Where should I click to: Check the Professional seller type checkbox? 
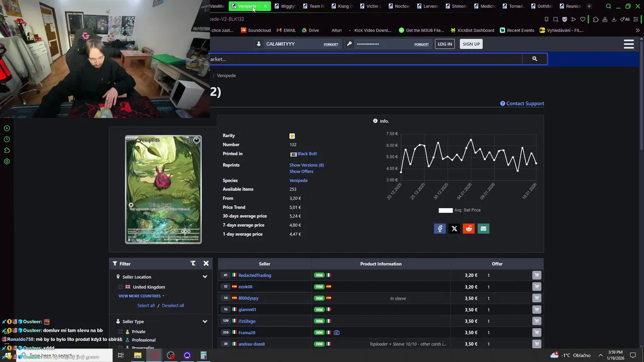click(121, 340)
